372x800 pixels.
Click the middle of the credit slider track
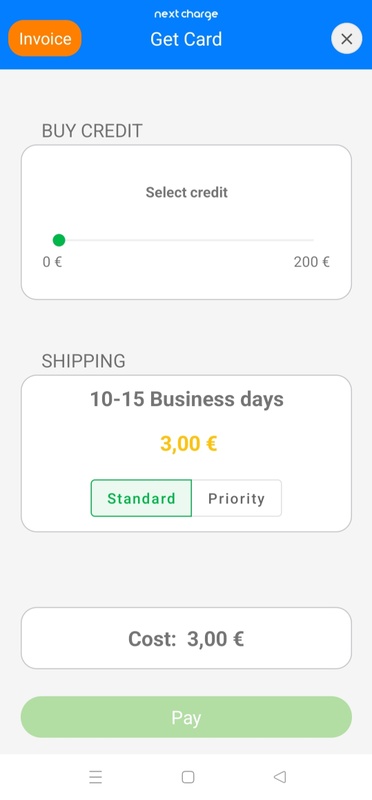186,240
